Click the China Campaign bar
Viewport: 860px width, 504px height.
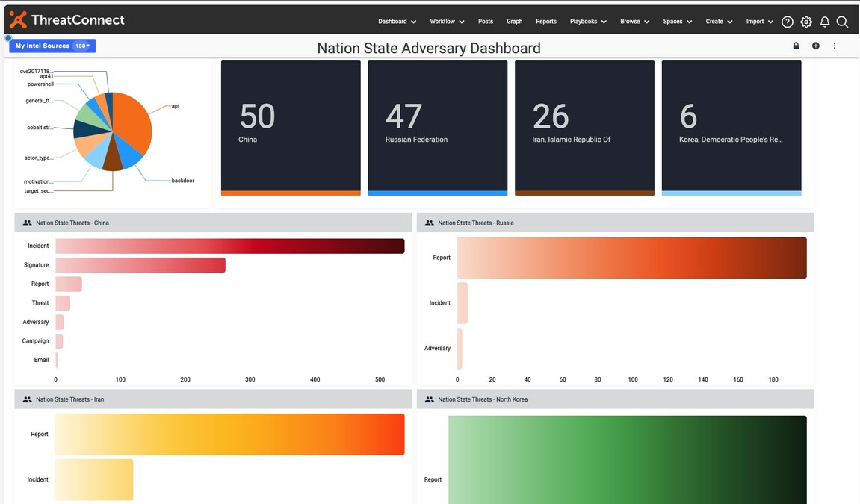59,341
